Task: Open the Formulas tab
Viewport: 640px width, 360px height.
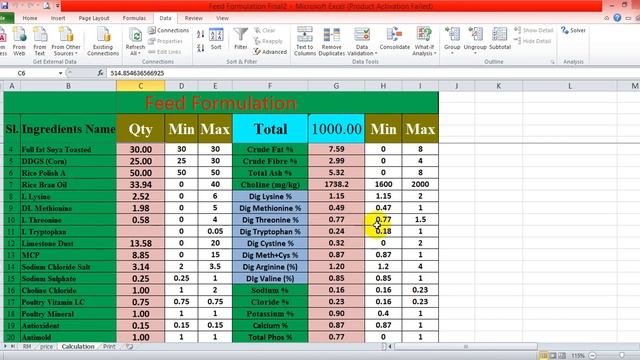Action: (x=134, y=18)
